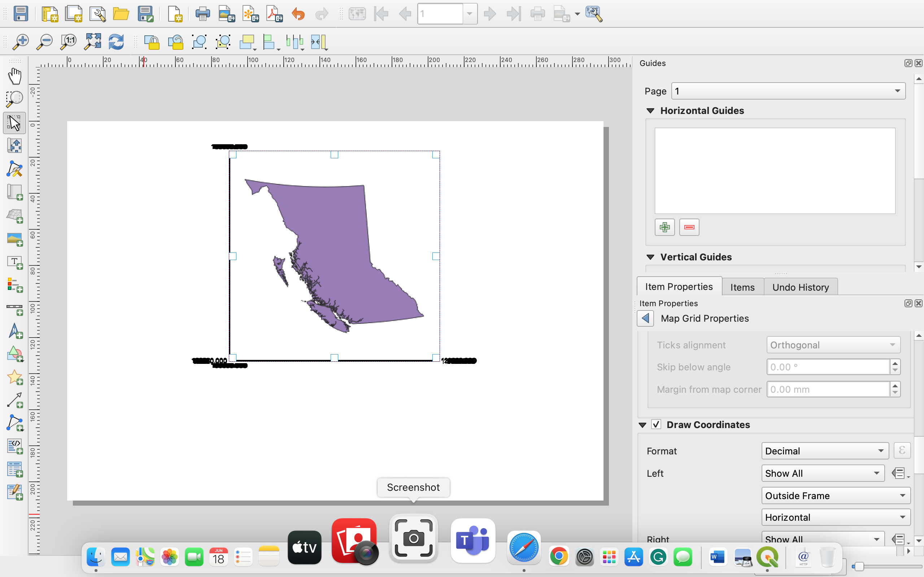
Task: Disable the Draw Coordinates checkbox
Action: [x=656, y=424]
